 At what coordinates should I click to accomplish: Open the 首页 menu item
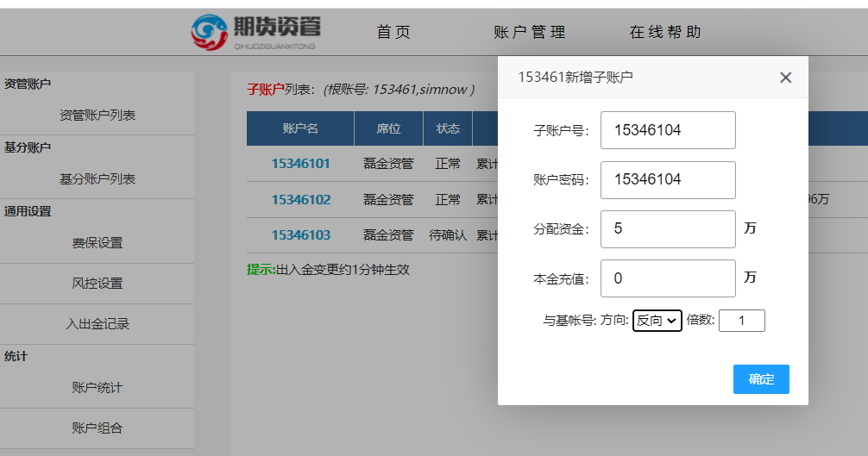[393, 33]
